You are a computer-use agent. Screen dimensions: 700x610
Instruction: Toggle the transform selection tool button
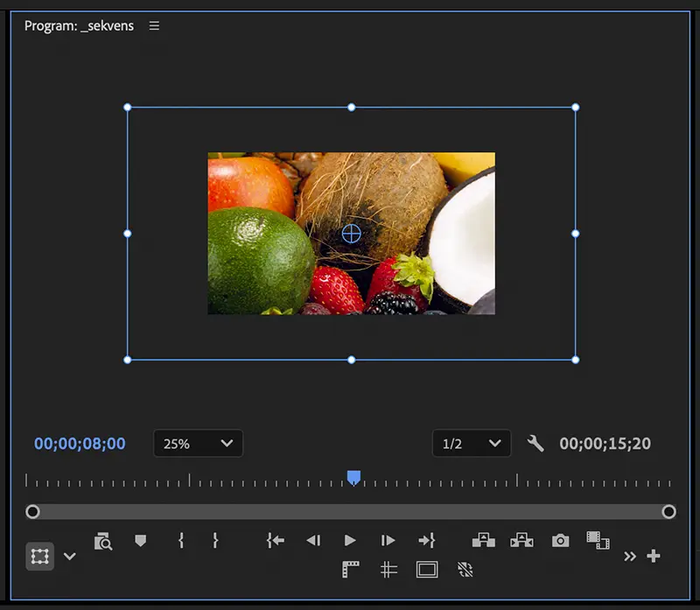click(39, 557)
